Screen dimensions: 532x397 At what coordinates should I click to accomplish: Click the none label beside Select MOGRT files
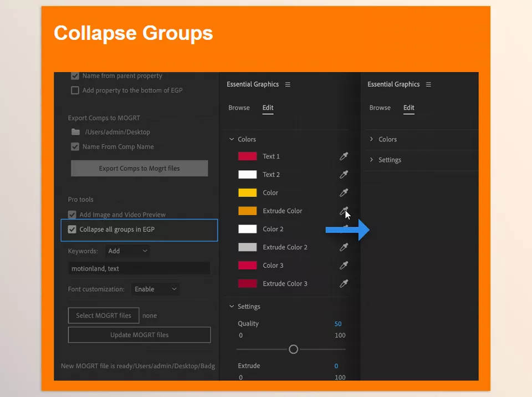150,315
